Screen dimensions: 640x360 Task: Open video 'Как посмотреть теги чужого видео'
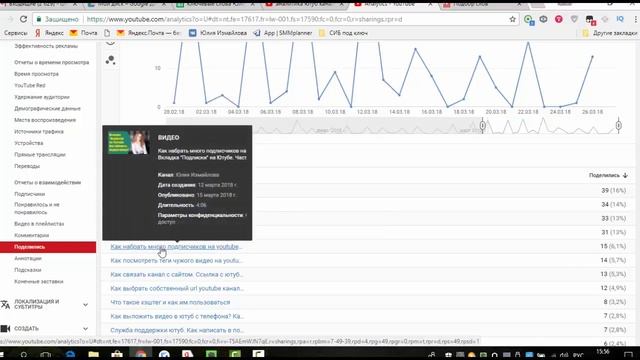pyautogui.click(x=176, y=260)
